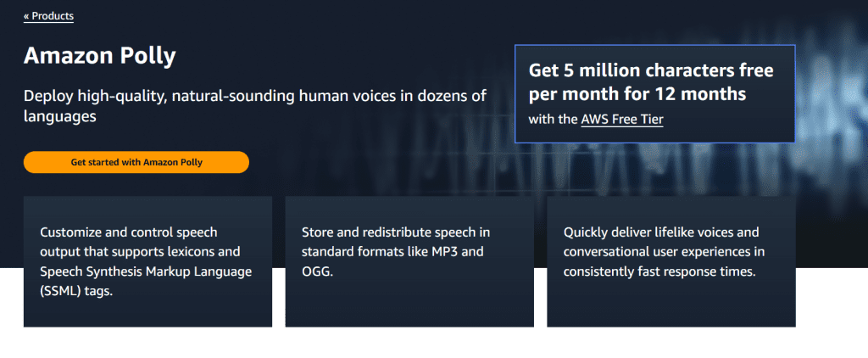Click the 'consistently fast response times.' text
This screenshot has width=868, height=358.
point(659,271)
